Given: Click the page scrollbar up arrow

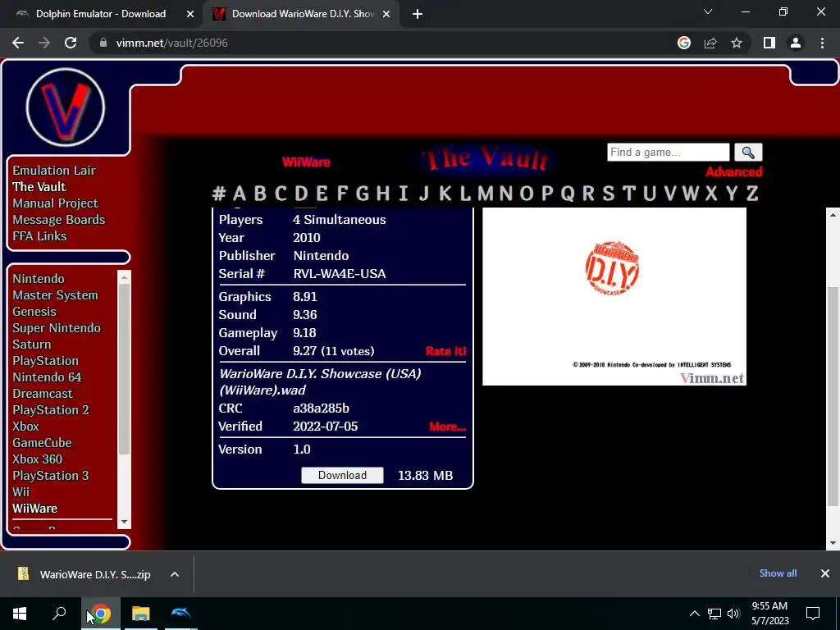Looking at the screenshot, I should pyautogui.click(x=833, y=215).
